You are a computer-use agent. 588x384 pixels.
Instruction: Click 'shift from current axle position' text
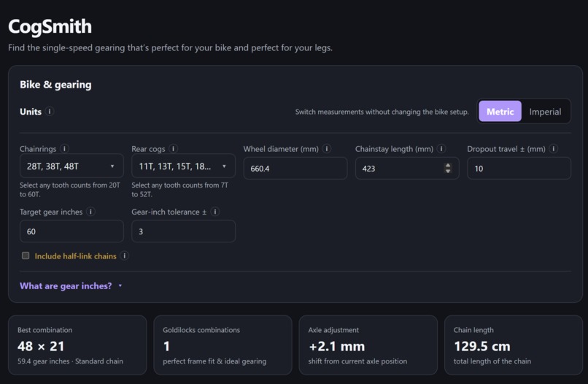click(x=357, y=361)
